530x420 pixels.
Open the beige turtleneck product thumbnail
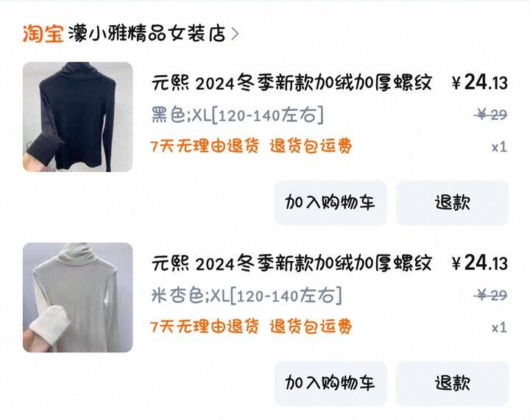(78, 297)
